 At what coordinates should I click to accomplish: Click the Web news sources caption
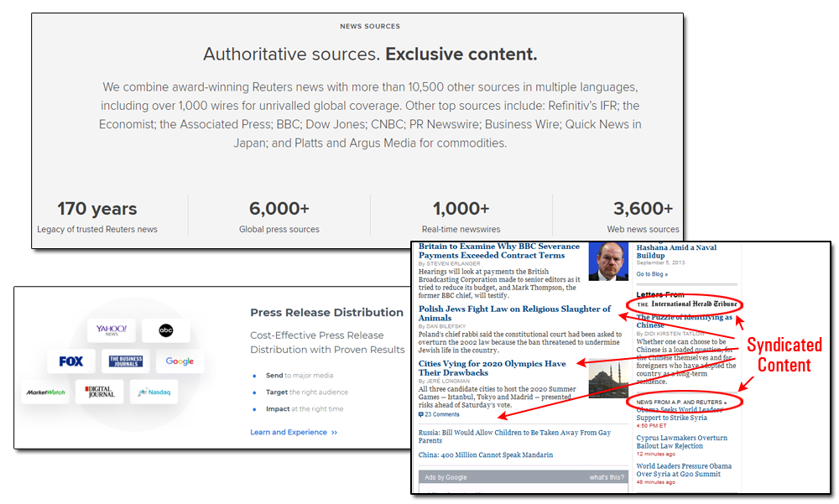coord(644,229)
